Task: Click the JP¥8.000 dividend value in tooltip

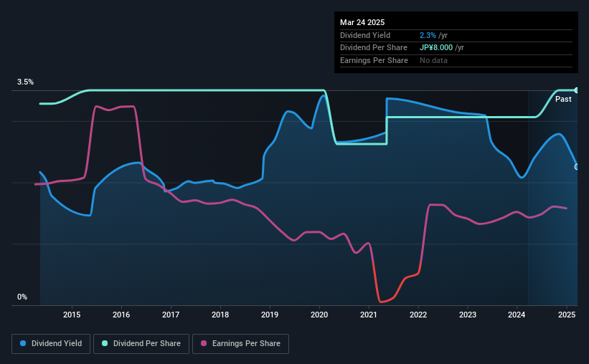Action: (x=436, y=48)
